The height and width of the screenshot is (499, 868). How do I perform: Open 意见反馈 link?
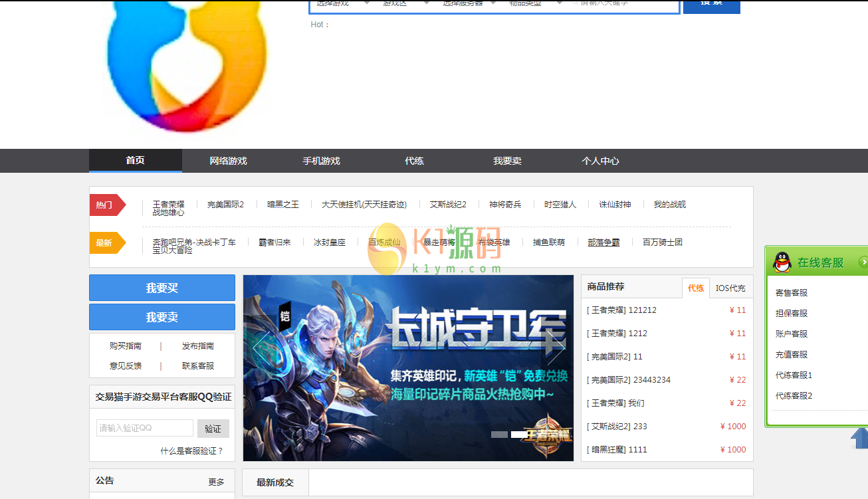pyautogui.click(x=126, y=366)
